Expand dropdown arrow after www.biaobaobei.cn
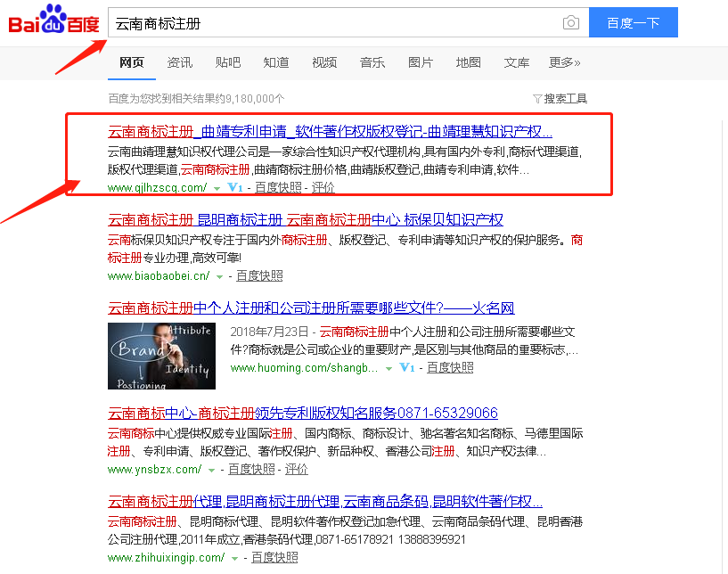This screenshot has width=728, height=574. [x=219, y=277]
